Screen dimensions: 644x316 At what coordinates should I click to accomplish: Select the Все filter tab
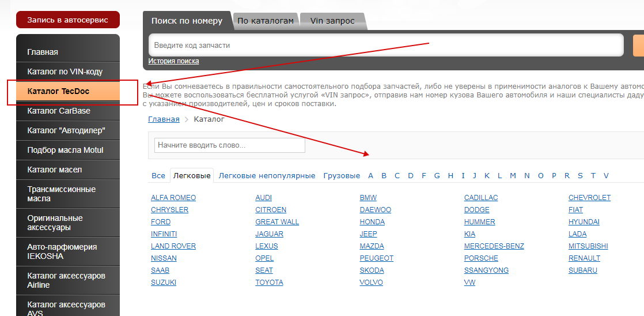[158, 176]
